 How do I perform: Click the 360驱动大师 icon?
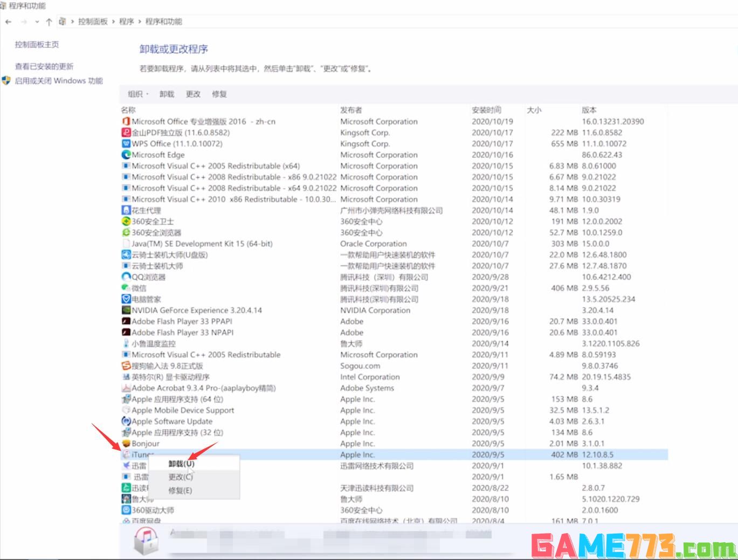tap(126, 510)
